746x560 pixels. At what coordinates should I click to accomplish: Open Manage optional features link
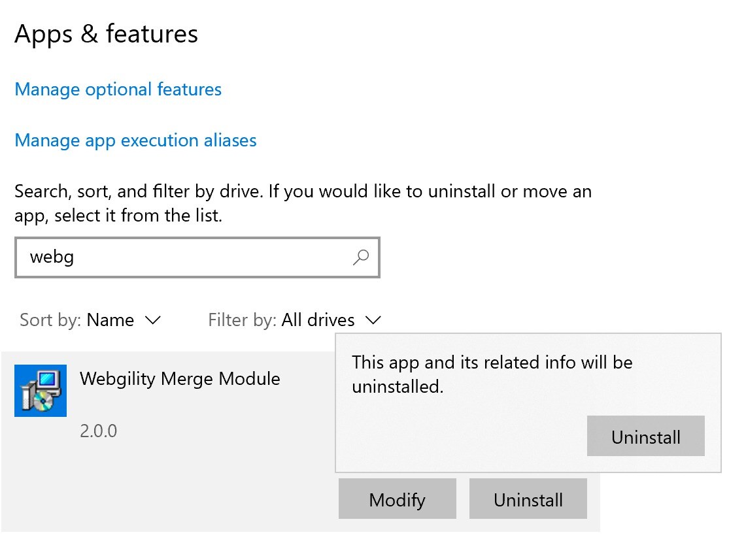[x=118, y=90]
